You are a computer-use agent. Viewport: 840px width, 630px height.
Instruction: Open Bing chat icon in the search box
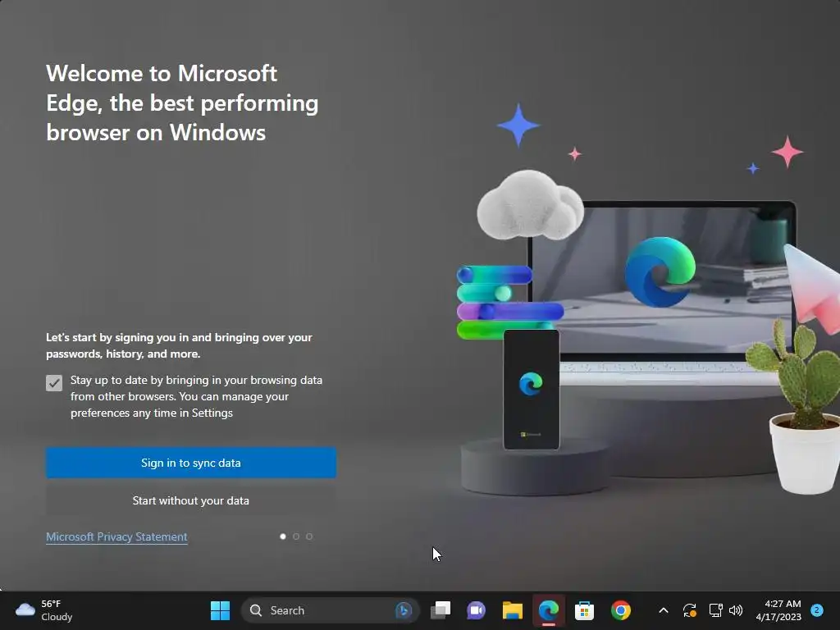pos(404,610)
